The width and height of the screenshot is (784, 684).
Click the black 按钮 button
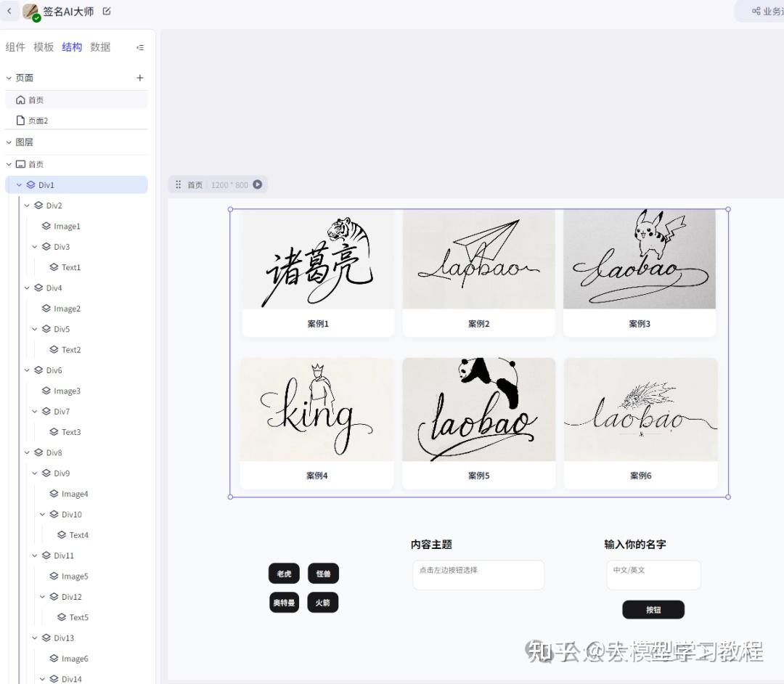[x=653, y=609]
